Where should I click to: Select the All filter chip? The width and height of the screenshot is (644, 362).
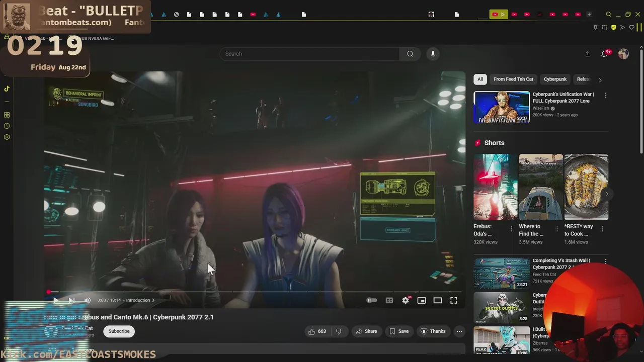[480, 79]
